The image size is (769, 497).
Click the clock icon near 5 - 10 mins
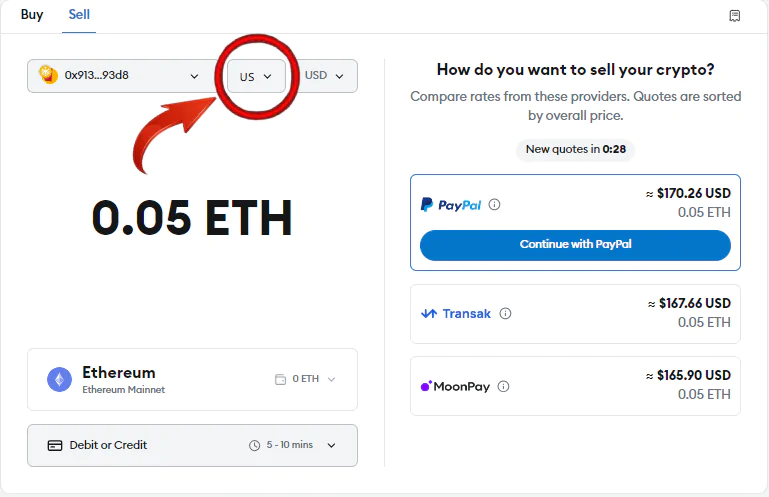coord(254,445)
